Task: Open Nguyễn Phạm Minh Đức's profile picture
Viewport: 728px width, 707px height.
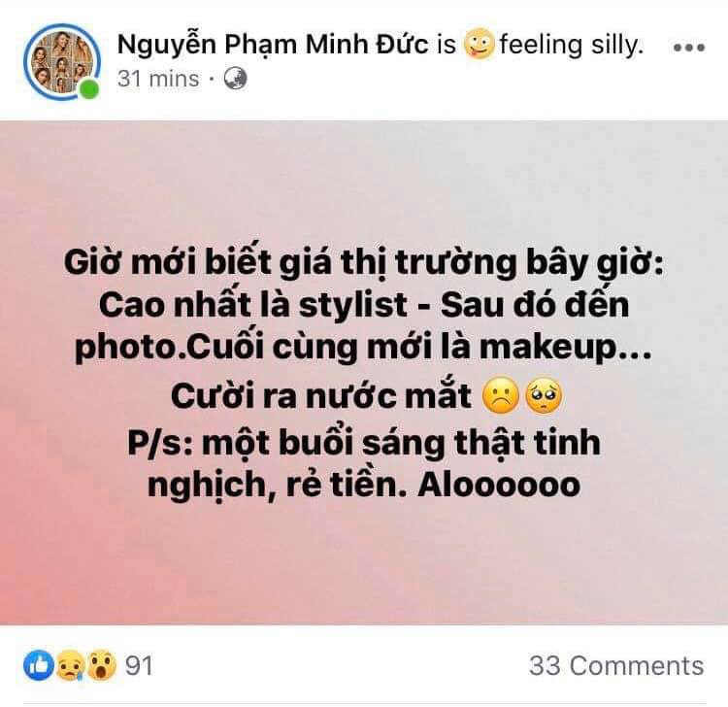Action: click(x=61, y=61)
